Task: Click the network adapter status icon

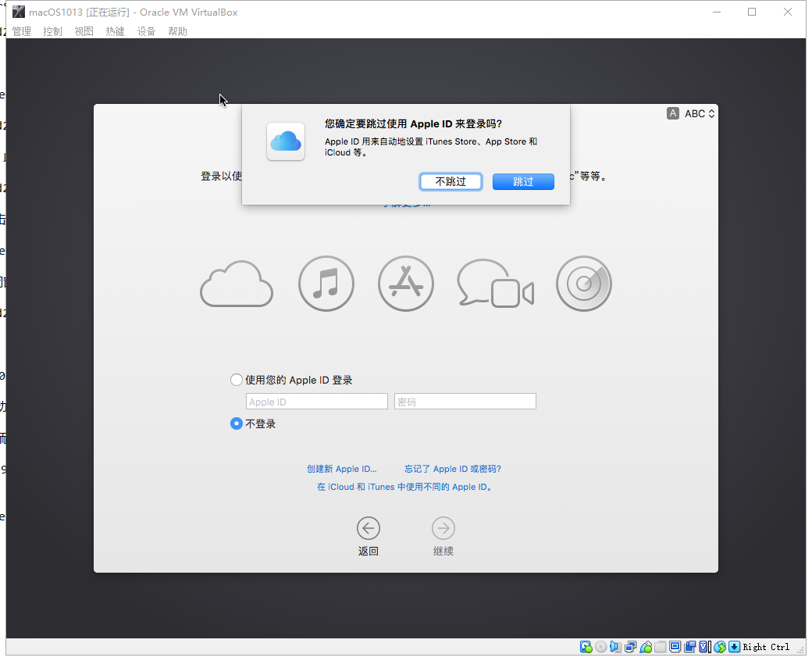Action: pos(630,647)
